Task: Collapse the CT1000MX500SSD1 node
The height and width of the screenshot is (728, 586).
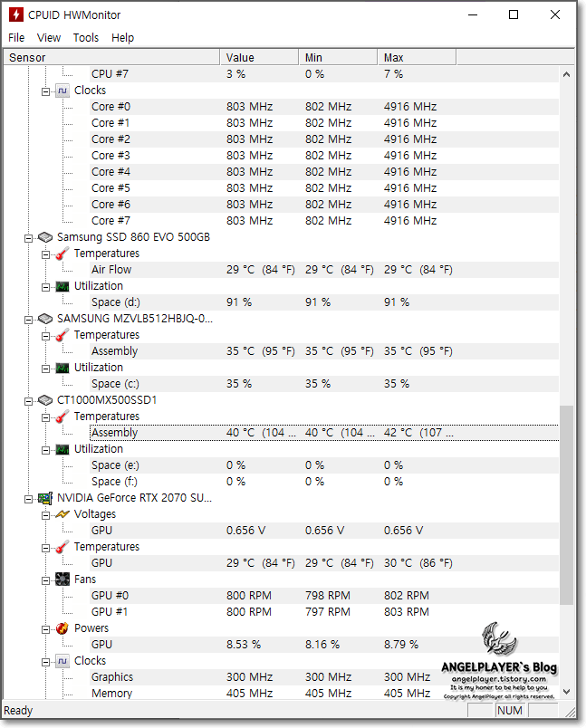Action: (x=28, y=401)
